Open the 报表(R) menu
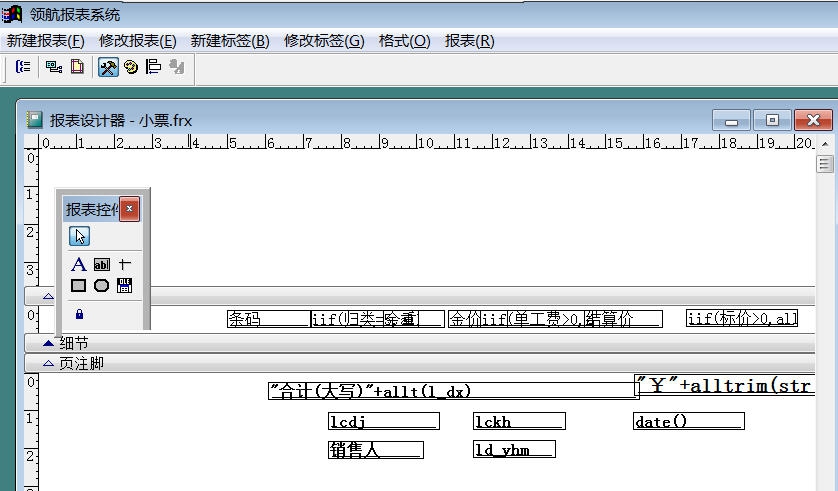The image size is (838, 491). 470,41
